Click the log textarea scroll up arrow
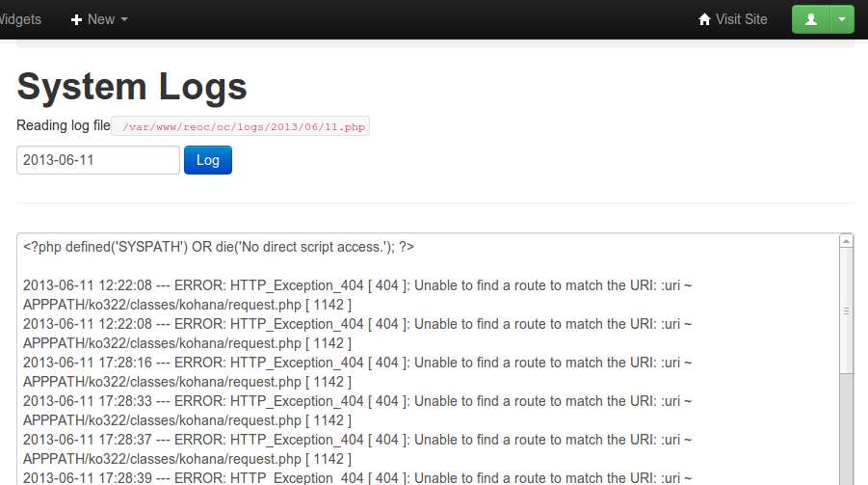The height and width of the screenshot is (485, 868). pos(847,241)
